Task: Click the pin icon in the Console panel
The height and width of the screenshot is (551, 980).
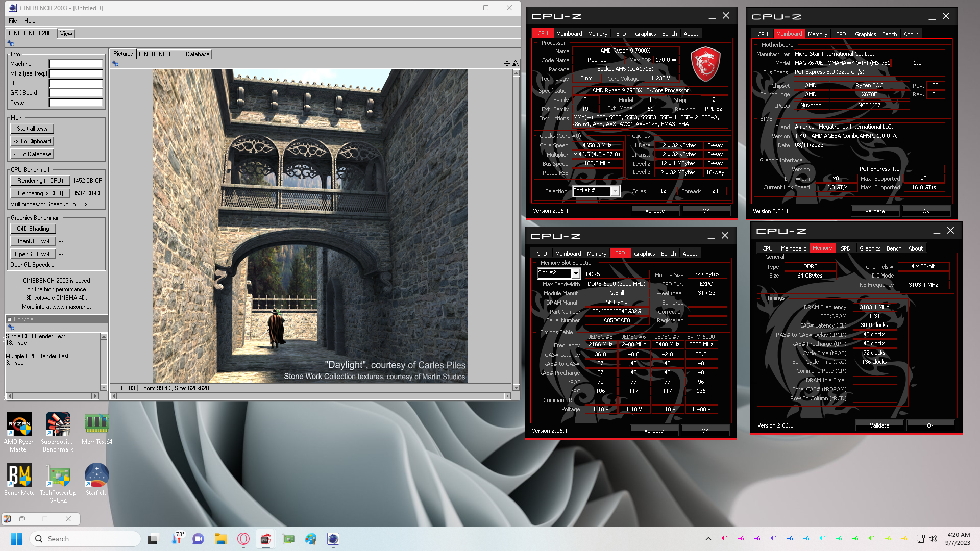Action: [x=11, y=328]
